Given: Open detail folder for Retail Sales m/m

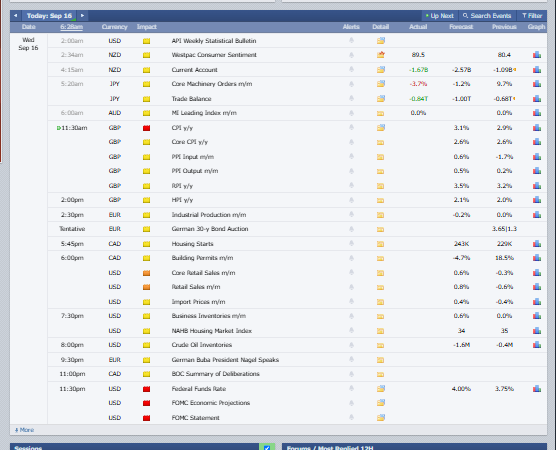Looking at the screenshot, I should 380,287.
